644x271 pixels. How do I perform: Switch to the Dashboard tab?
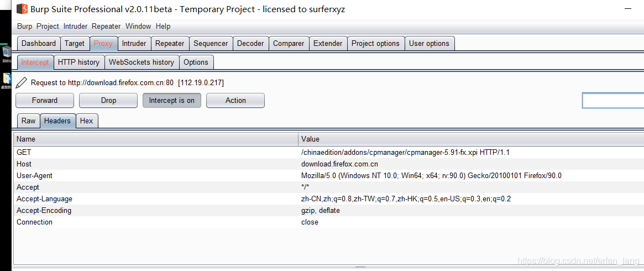click(x=39, y=44)
